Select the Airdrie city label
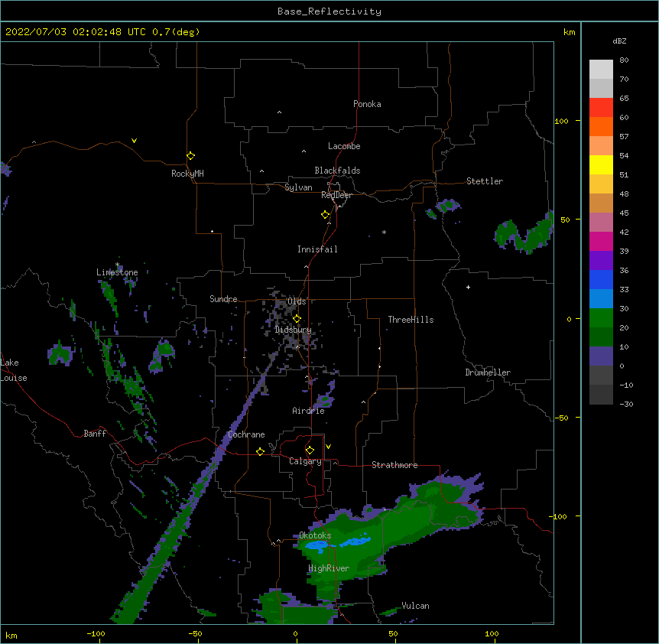Viewport: 659px width, 644px height. [x=308, y=411]
